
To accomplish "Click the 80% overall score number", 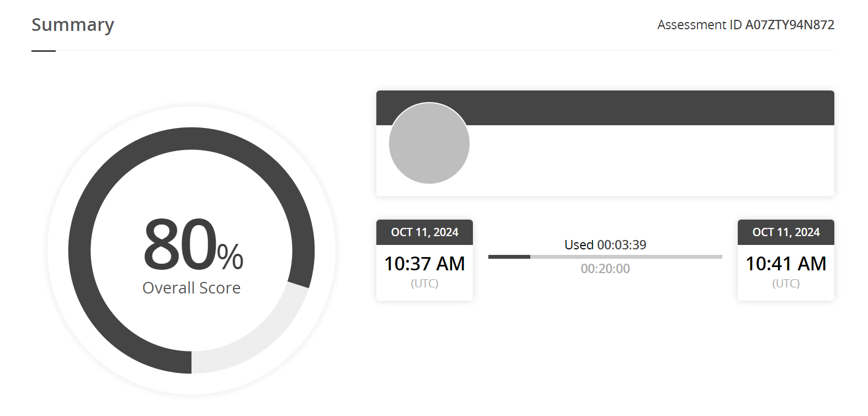I will coord(193,244).
